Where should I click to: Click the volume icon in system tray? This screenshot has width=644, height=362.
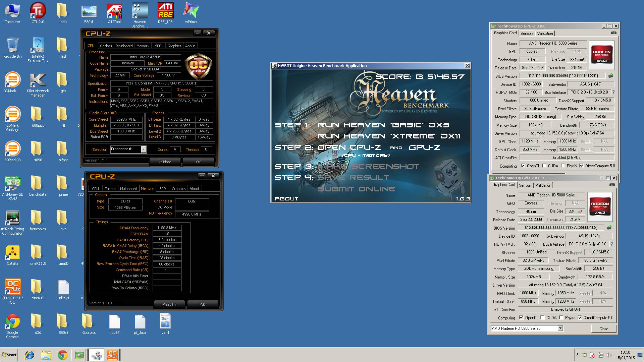click(608, 355)
